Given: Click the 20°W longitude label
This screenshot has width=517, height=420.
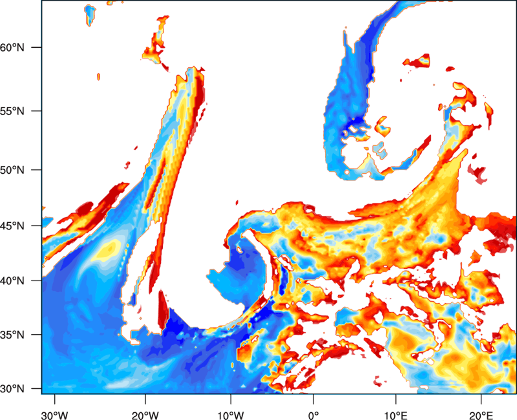Looking at the screenshot, I should (x=145, y=415).
